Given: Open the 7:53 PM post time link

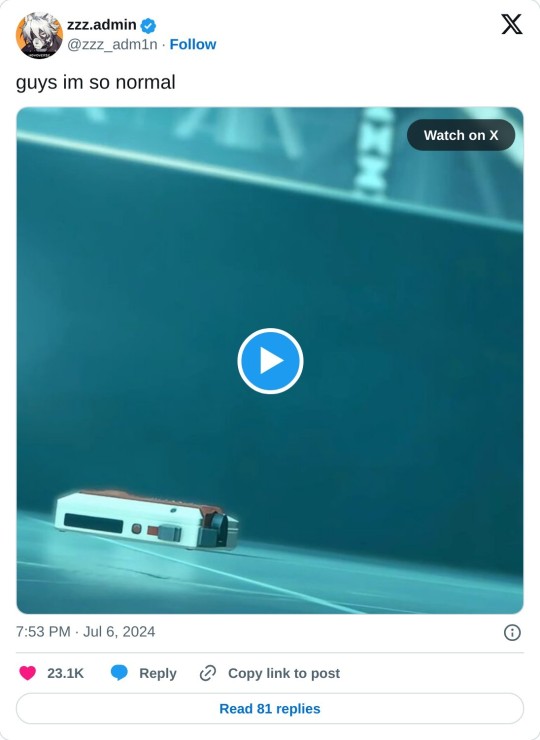Looking at the screenshot, I should pyautogui.click(x=43, y=631).
